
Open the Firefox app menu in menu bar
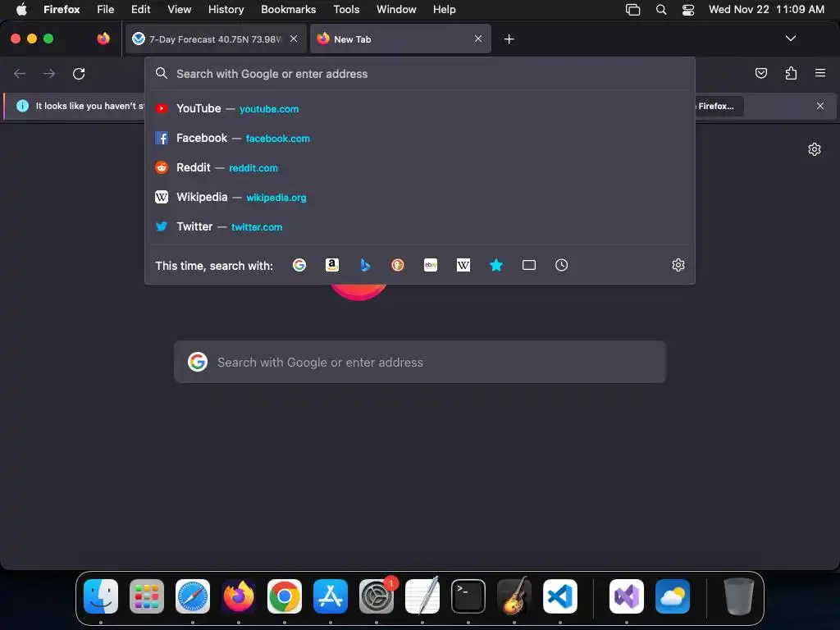coord(62,9)
